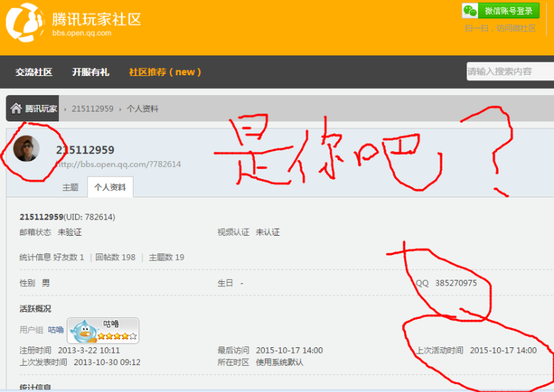
Task: Open profile URL bbs.open.qq.com/?782614
Action: (119, 164)
